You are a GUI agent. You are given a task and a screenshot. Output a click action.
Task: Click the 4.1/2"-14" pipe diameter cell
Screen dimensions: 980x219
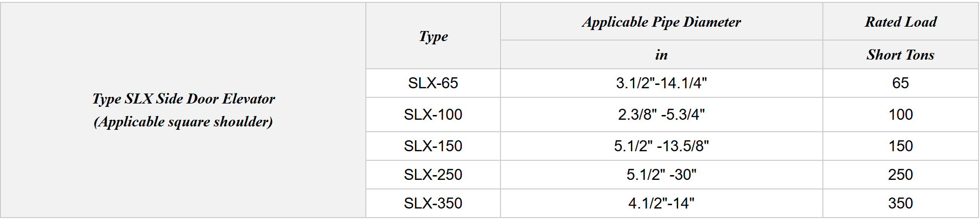[x=661, y=203]
